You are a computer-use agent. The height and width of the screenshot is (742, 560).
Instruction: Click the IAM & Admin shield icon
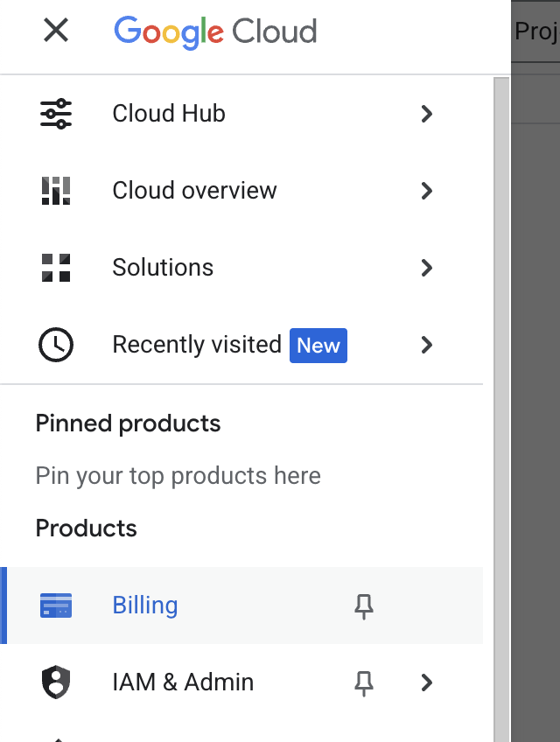coord(56,682)
